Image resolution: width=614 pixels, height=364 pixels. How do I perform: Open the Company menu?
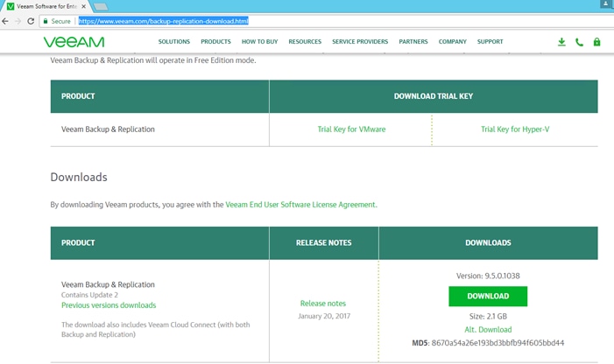[x=452, y=41]
